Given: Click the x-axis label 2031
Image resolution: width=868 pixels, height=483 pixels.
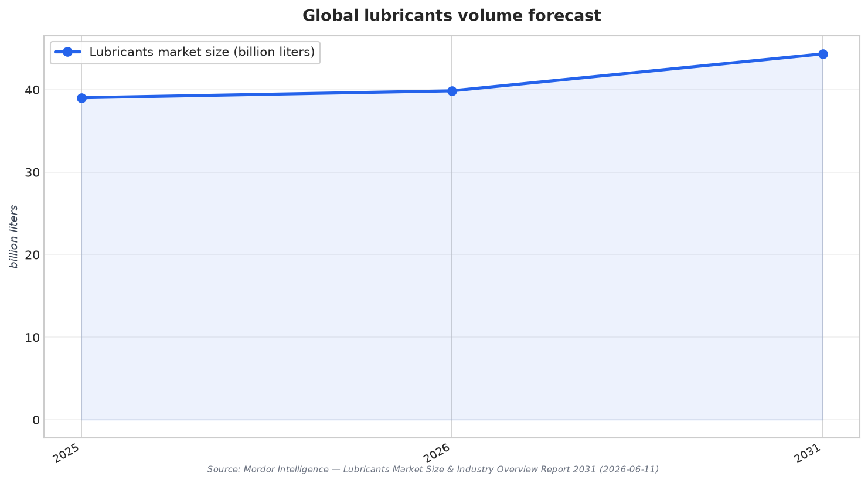Looking at the screenshot, I should pos(808,453).
